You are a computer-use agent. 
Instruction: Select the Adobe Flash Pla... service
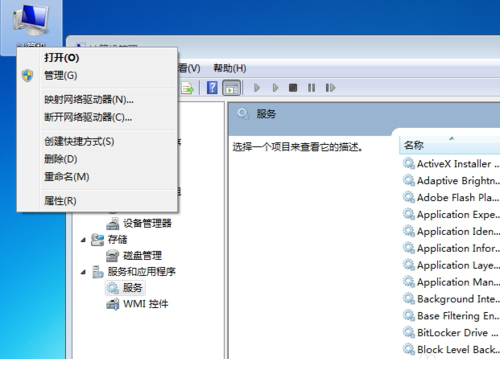point(458,198)
